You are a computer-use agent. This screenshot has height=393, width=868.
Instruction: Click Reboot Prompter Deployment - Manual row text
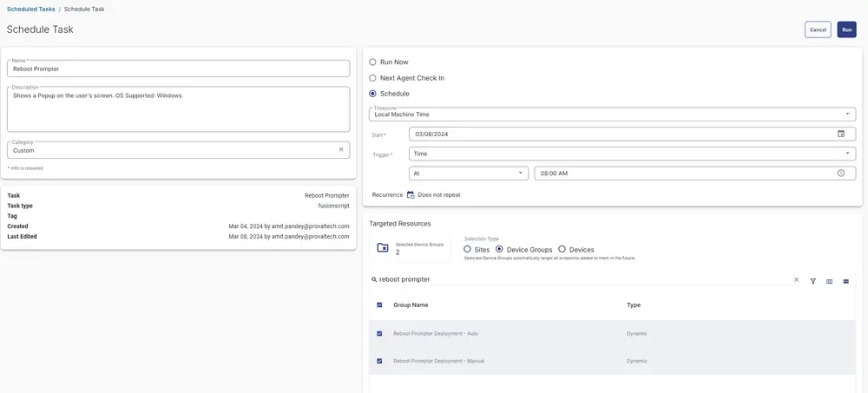pos(439,361)
